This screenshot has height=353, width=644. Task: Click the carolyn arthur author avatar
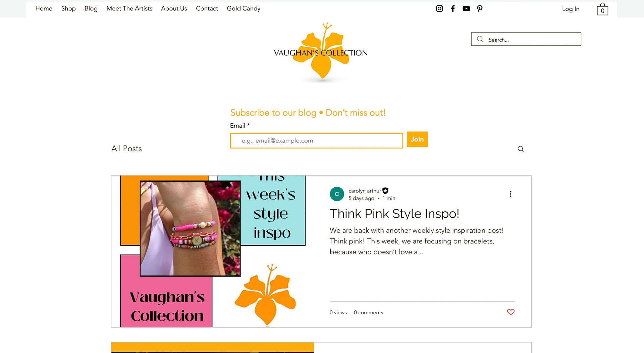pos(337,194)
